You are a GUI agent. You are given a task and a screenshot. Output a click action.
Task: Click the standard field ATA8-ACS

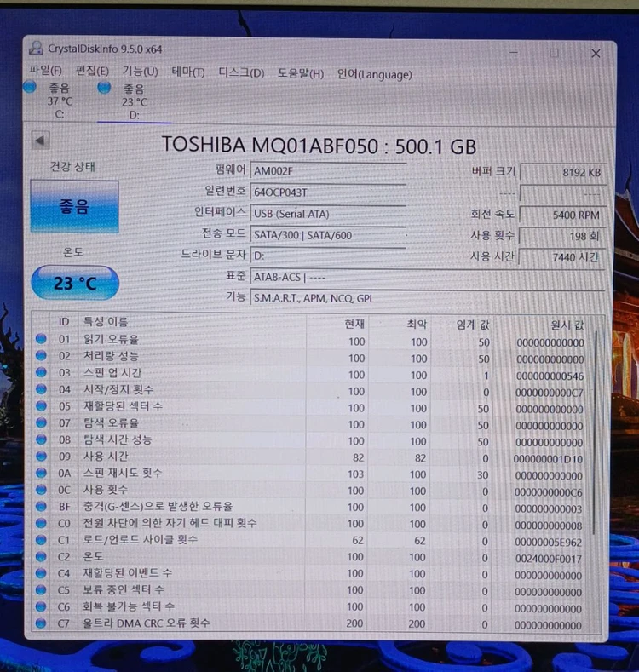pyautogui.click(x=427, y=277)
